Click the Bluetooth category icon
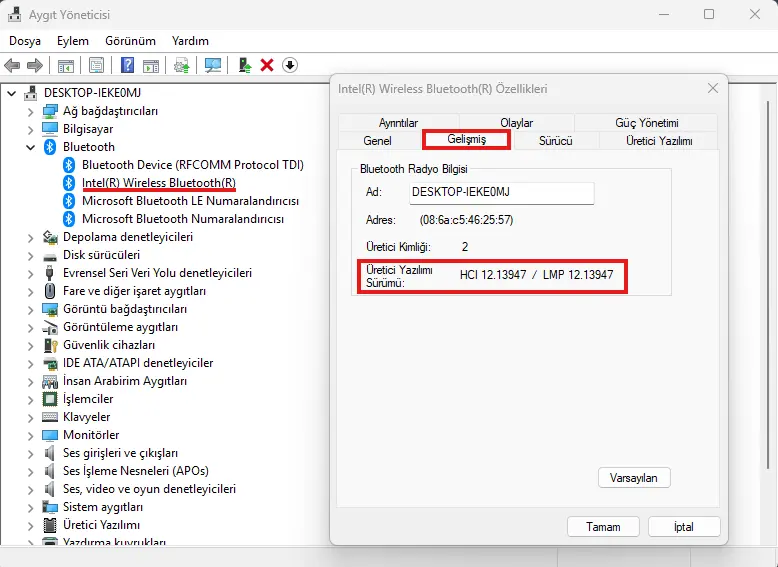 click(x=50, y=147)
